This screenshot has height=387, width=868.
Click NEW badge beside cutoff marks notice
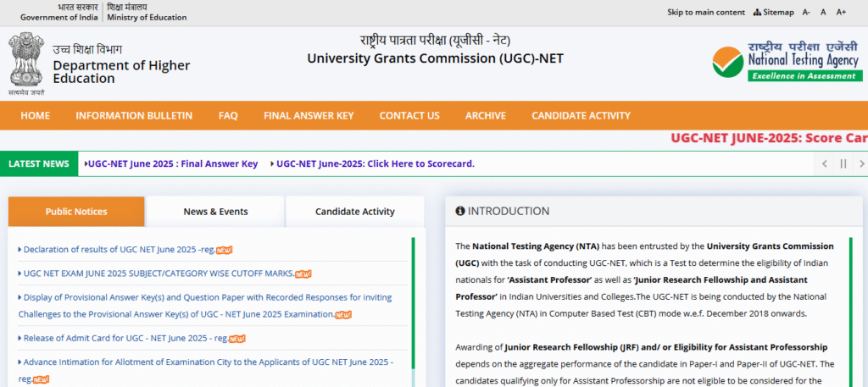click(303, 274)
